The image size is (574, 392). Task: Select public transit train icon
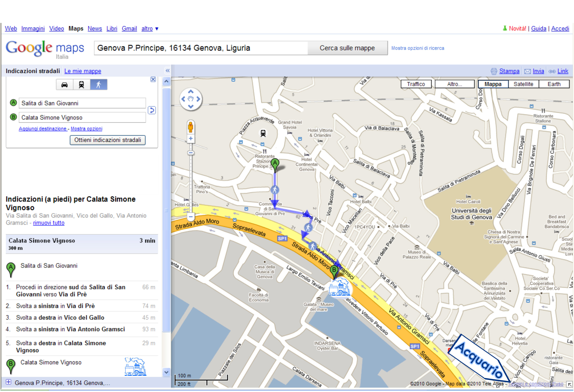pyautogui.click(x=81, y=85)
